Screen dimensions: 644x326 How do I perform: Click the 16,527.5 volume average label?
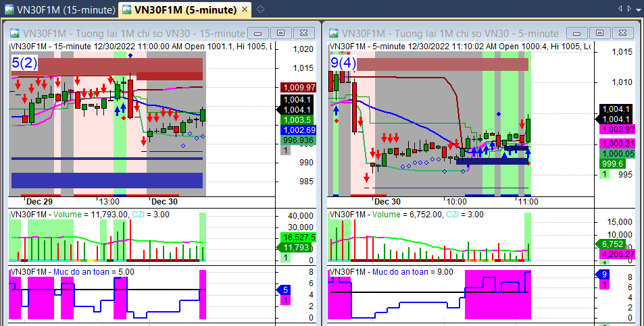[298, 238]
